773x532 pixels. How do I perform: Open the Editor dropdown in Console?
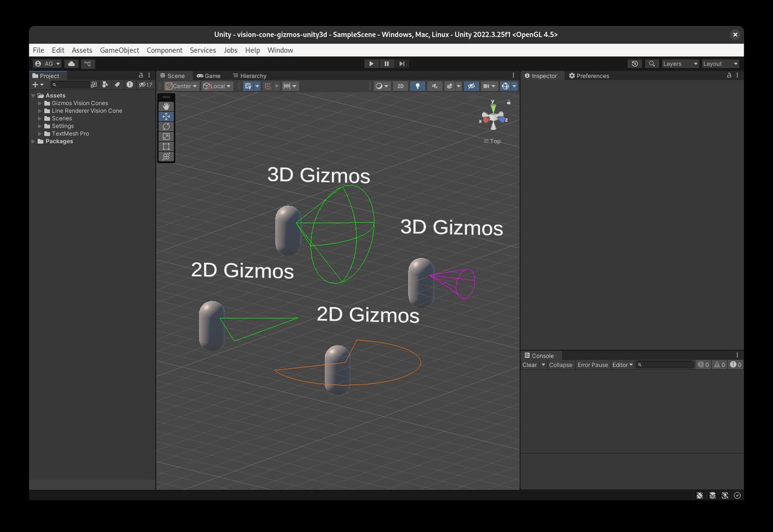[622, 365]
